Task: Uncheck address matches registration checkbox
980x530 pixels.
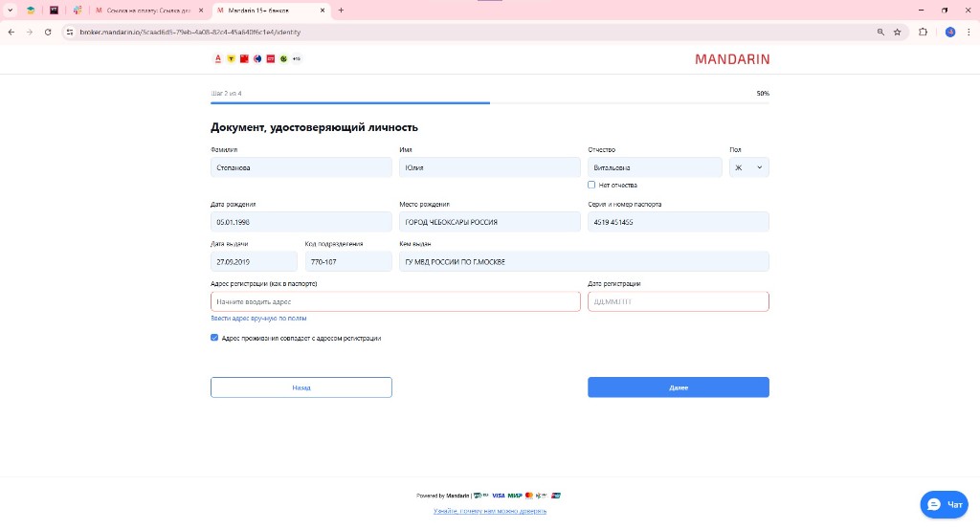Action: 214,338
